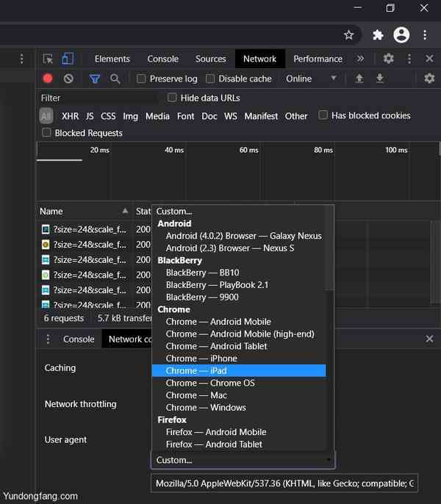Image resolution: width=441 pixels, height=504 pixels.
Task: Open the Chrome three-dot menu
Action: (x=425, y=35)
